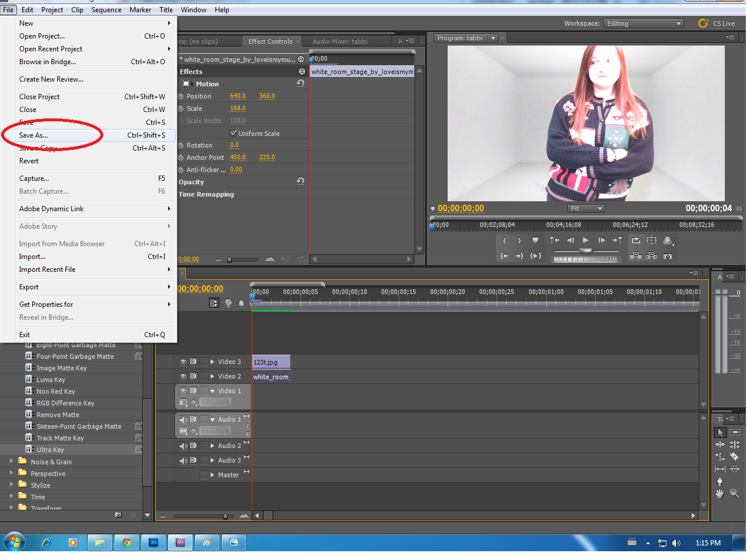Go to In point in Program monitor

pyautogui.click(x=504, y=256)
